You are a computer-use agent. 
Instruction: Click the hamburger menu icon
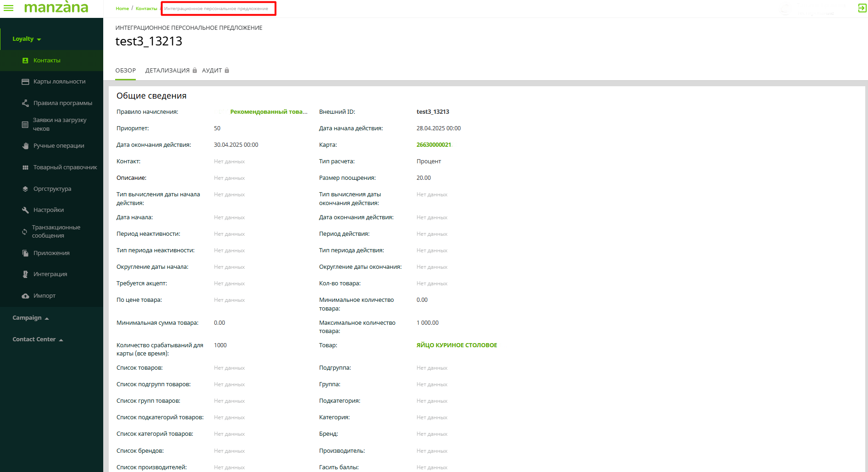(x=8, y=8)
